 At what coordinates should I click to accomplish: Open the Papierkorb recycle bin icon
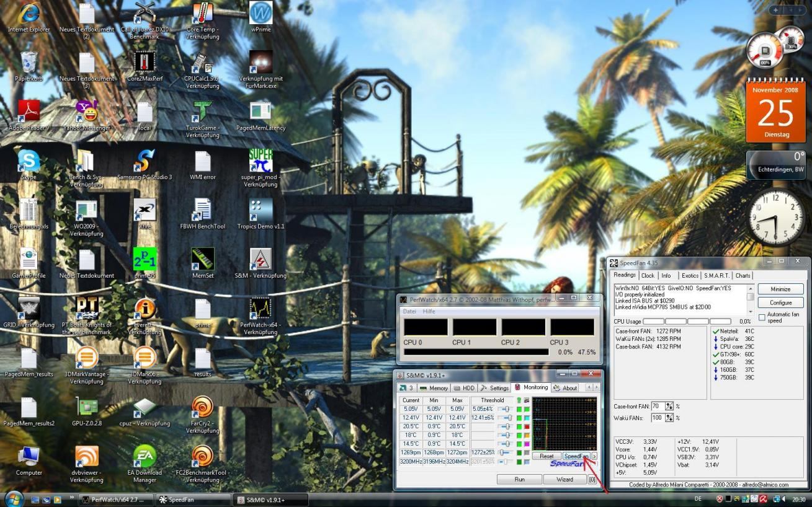pyautogui.click(x=29, y=66)
